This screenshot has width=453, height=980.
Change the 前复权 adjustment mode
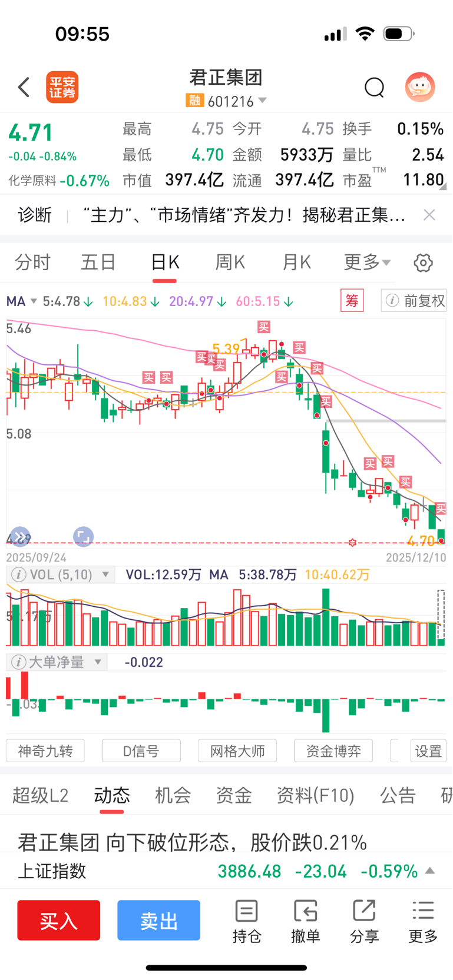click(414, 301)
